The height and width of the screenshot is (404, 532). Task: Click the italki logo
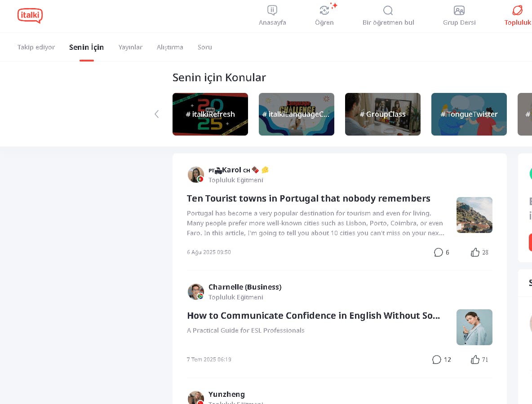tap(30, 16)
